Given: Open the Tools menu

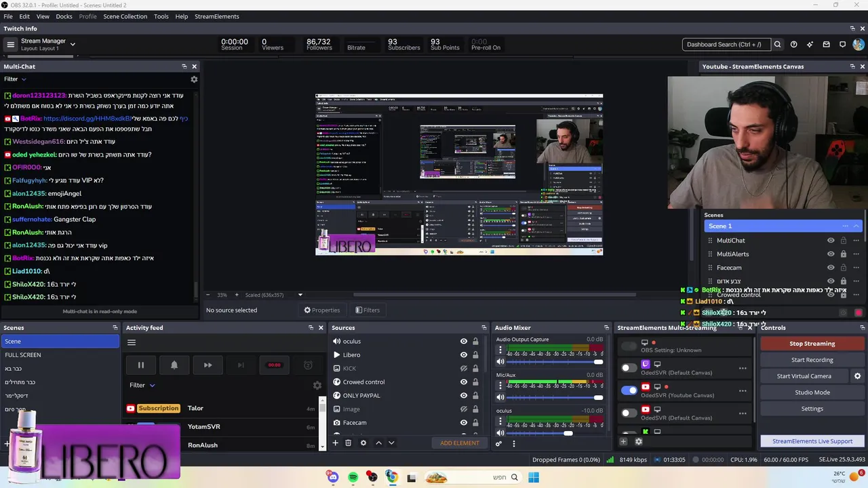Looking at the screenshot, I should point(161,16).
